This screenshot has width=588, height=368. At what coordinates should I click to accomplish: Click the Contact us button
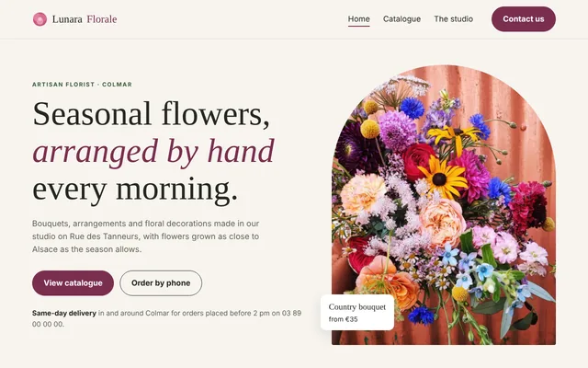(524, 19)
